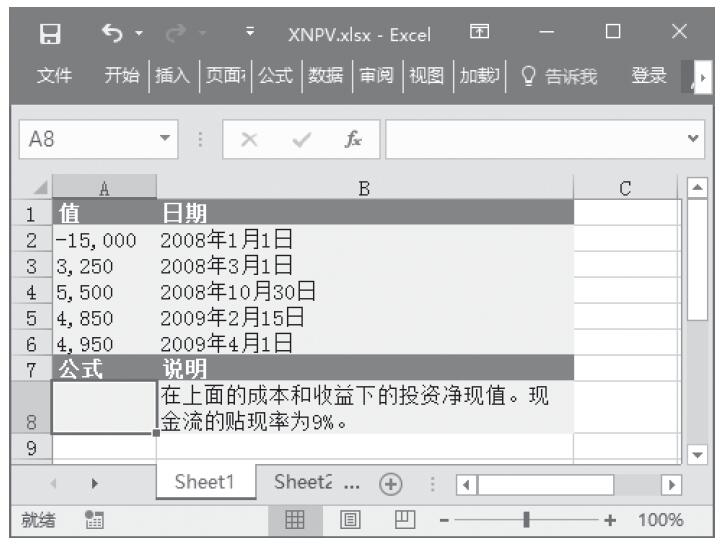This screenshot has height=549, width=722.
Task: Click the 登录 sign-in button
Action: [x=649, y=76]
